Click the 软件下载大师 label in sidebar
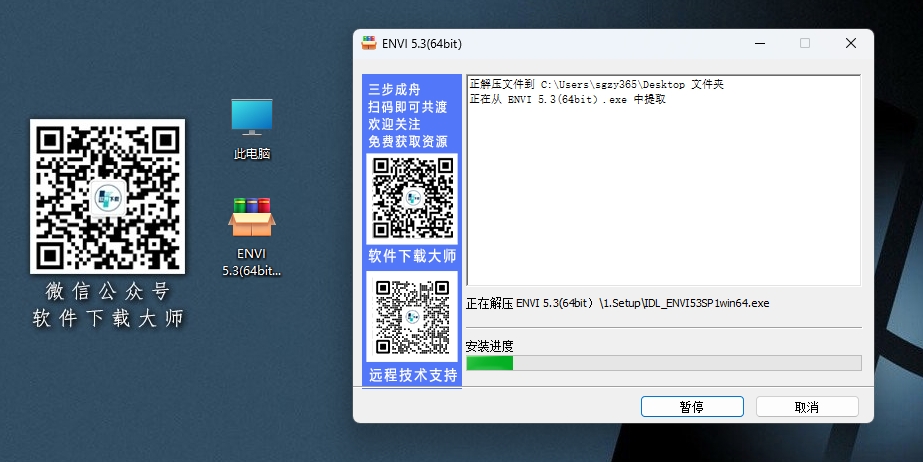This screenshot has width=923, height=462. point(412,256)
